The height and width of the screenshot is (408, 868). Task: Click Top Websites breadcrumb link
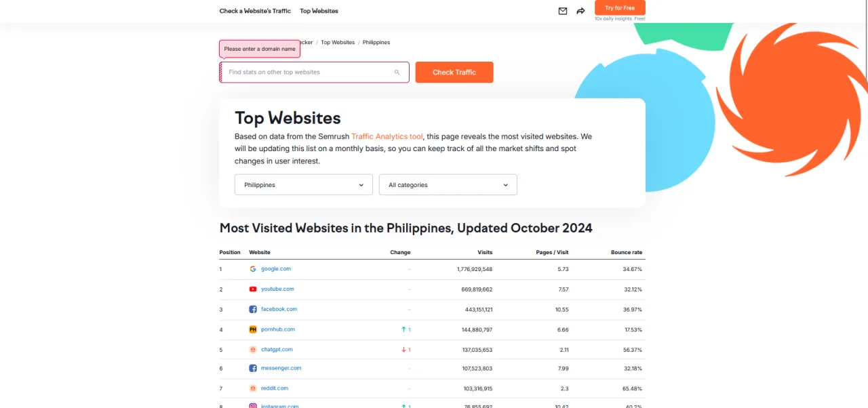tap(338, 42)
